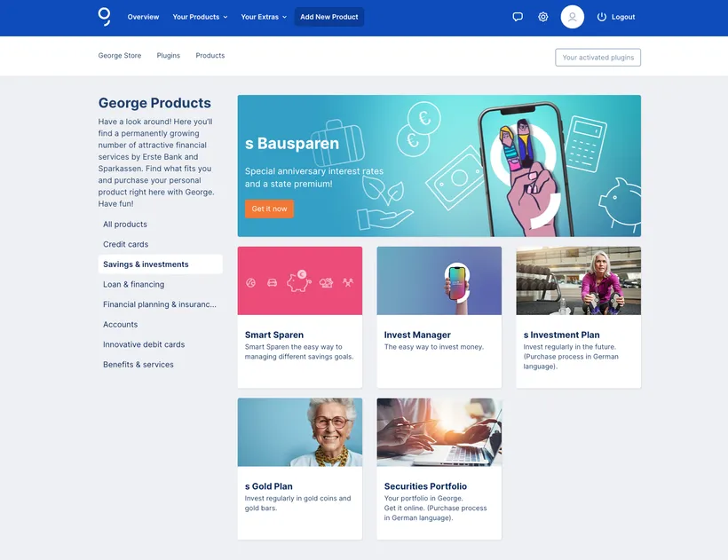Click the car icon on Smart Sparen card
Viewport: 728px width, 560px height.
click(x=272, y=282)
